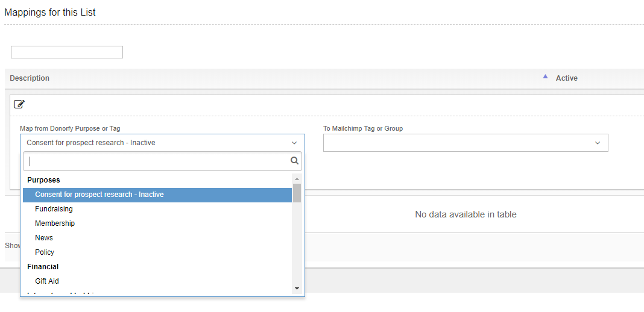Click the dropdown list scroll down arrow
644x312 pixels.
tap(297, 289)
